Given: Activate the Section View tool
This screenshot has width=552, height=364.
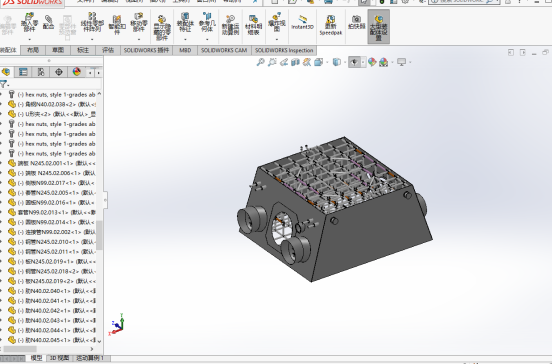Looking at the screenshot, I should coord(295,62).
